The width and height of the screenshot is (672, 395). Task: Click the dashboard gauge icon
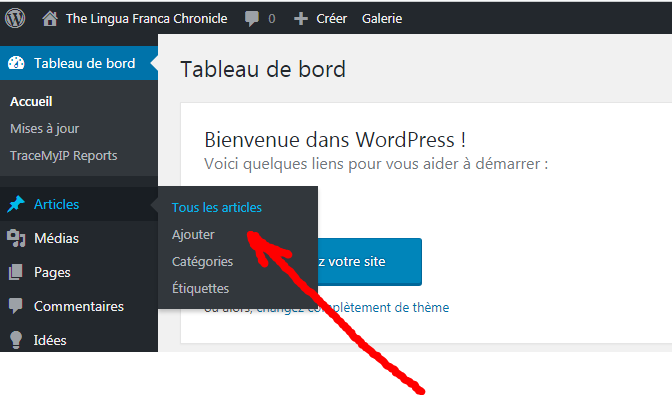(16, 63)
